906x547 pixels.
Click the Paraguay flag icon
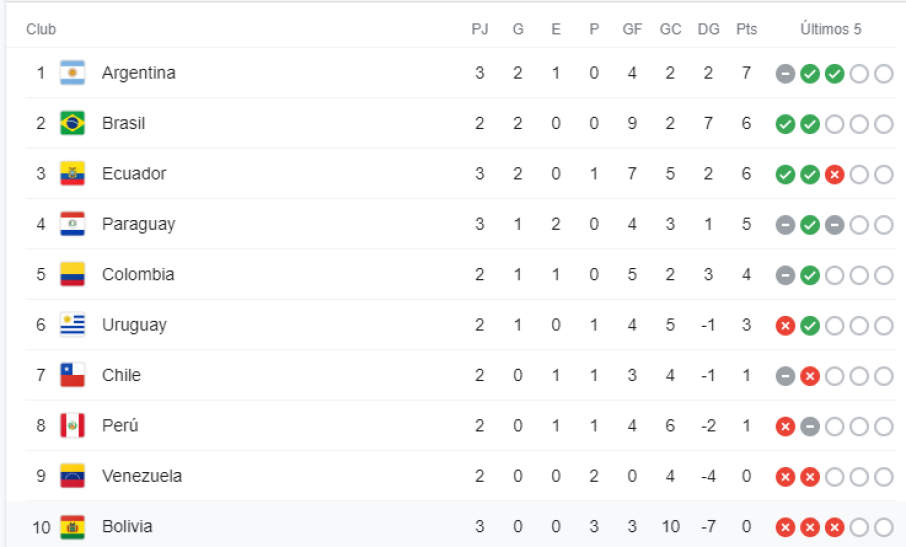coord(72,224)
